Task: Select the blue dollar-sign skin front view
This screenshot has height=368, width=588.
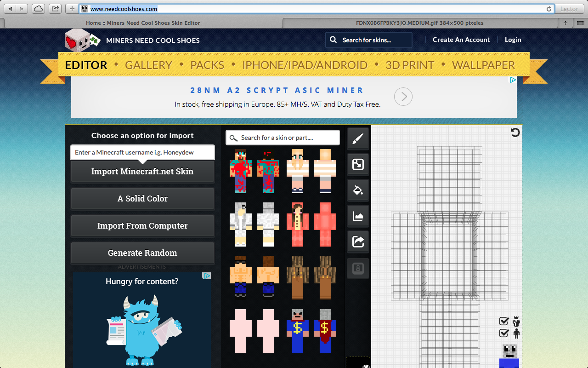Action: click(x=298, y=331)
